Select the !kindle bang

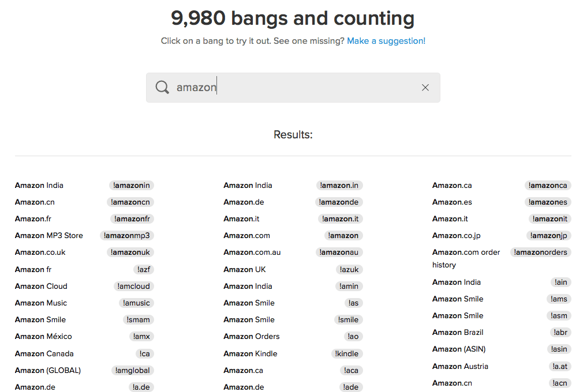point(347,353)
